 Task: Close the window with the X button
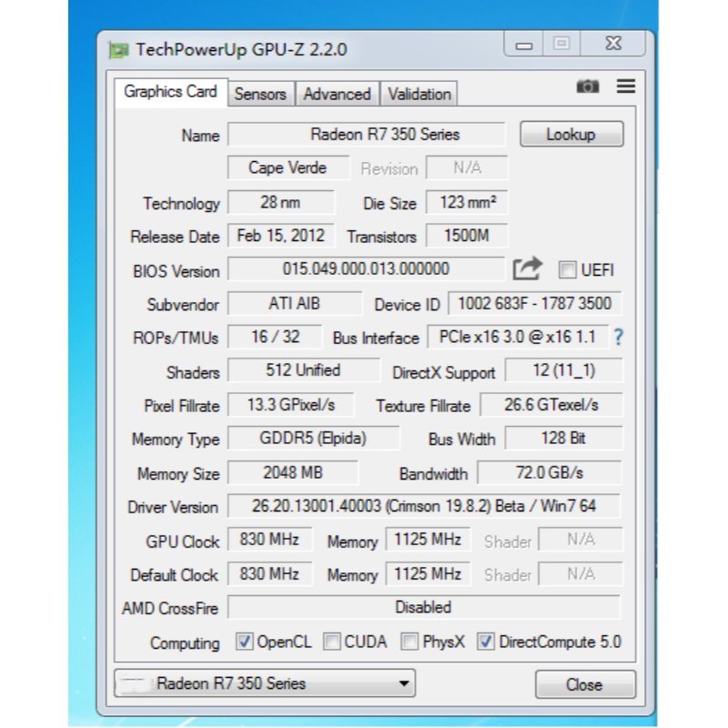(613, 44)
